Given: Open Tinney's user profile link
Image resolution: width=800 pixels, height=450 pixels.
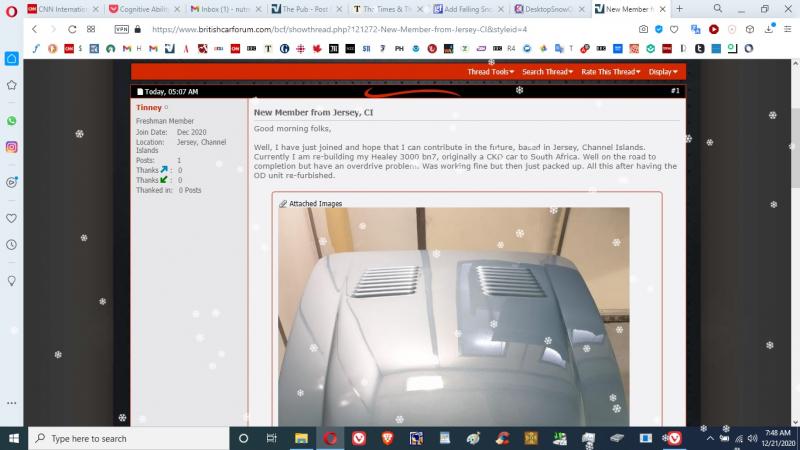Looking at the screenshot, I should pyautogui.click(x=148, y=107).
